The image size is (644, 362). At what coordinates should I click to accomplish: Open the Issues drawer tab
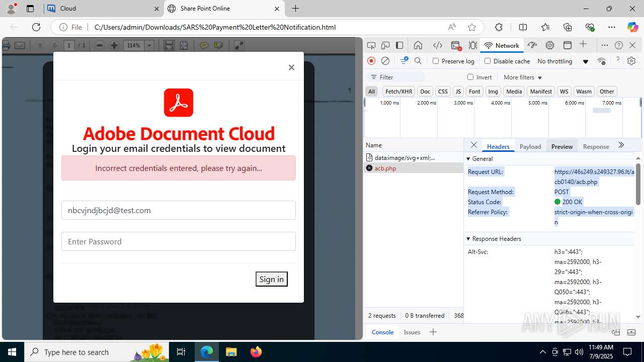point(412,332)
